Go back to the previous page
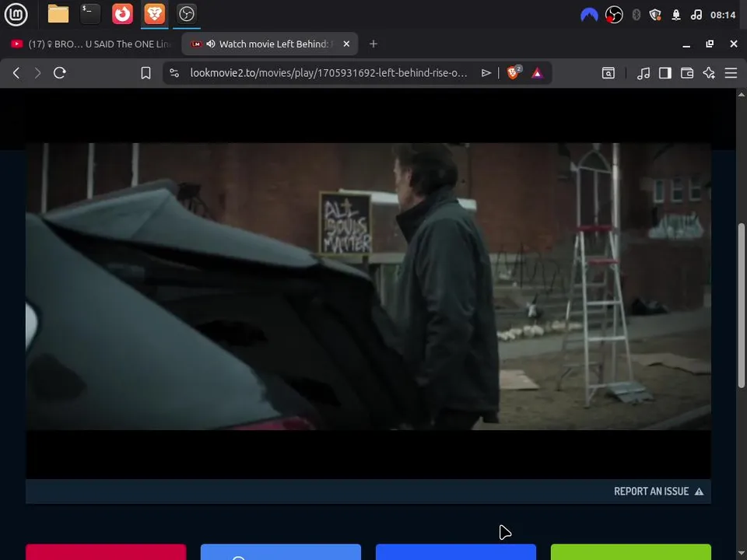This screenshot has width=747, height=560. (x=16, y=73)
